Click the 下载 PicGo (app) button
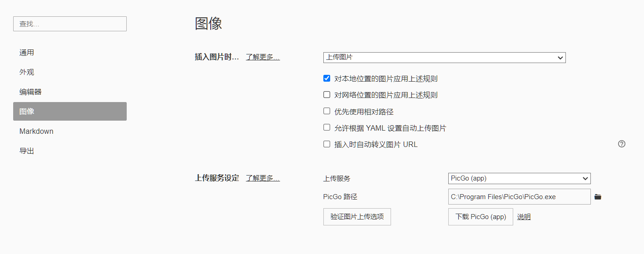Image resolution: width=644 pixels, height=254 pixels. 481,217
